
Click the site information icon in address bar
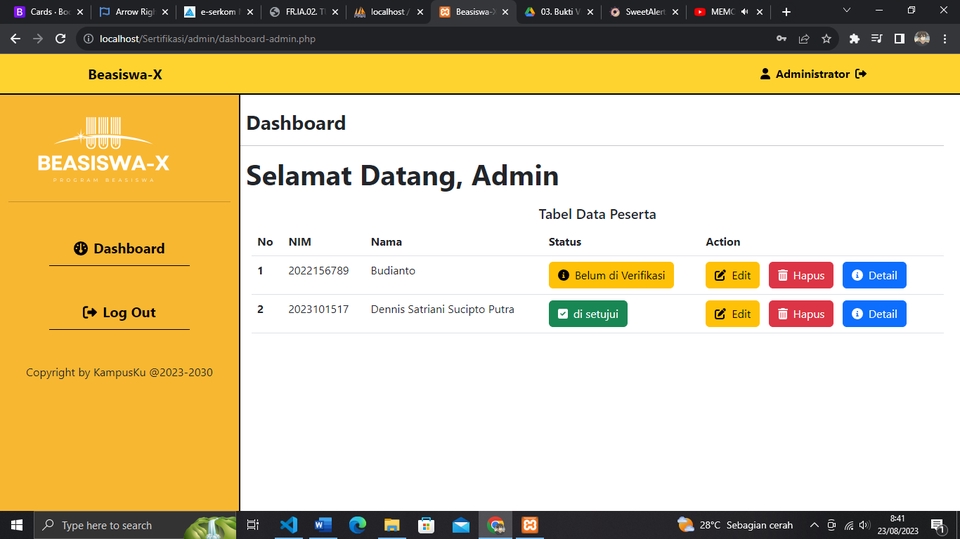[x=88, y=39]
